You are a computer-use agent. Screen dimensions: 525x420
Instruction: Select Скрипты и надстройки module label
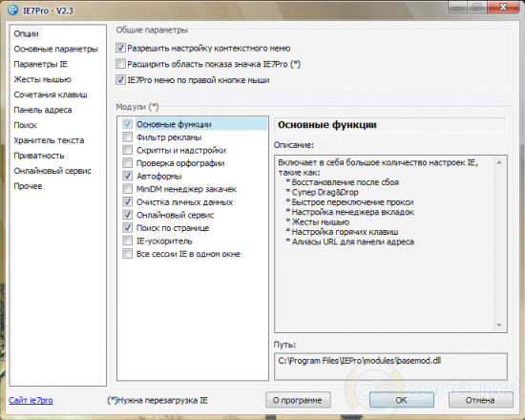181,151
